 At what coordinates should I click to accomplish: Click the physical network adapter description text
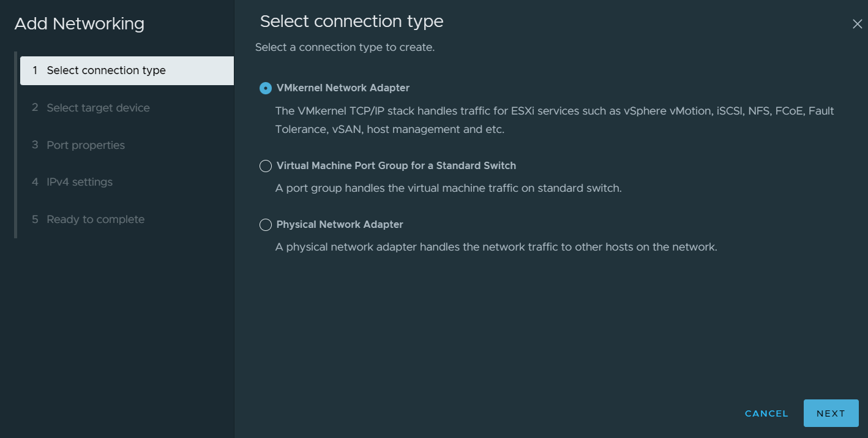click(x=496, y=247)
